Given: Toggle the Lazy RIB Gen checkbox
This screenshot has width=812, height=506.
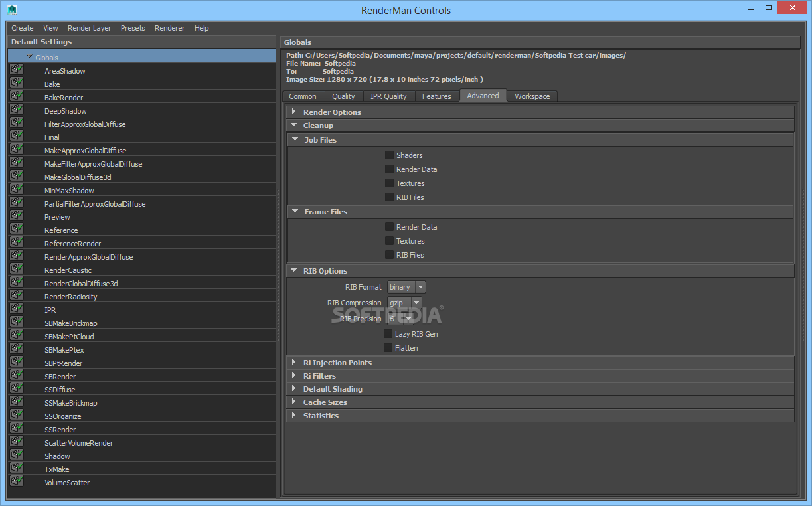Looking at the screenshot, I should click(x=388, y=333).
